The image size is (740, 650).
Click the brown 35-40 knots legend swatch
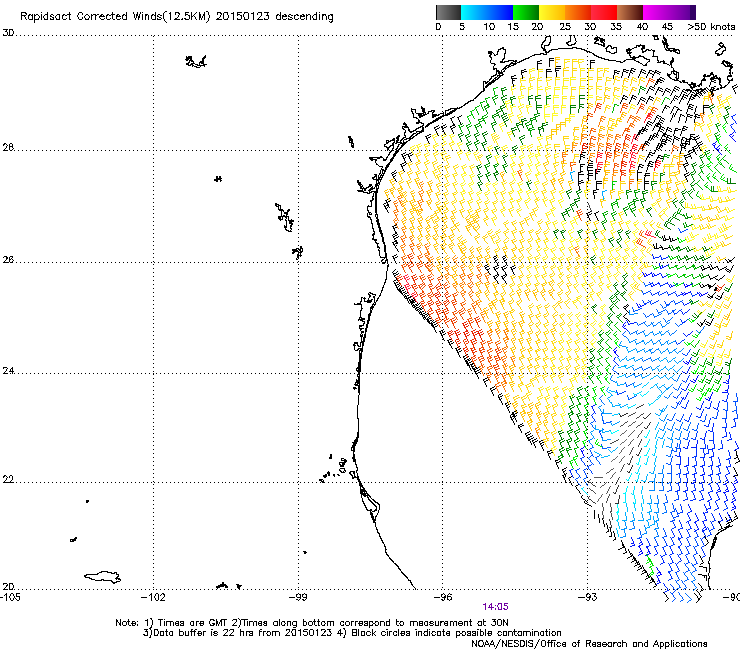[x=630, y=12]
